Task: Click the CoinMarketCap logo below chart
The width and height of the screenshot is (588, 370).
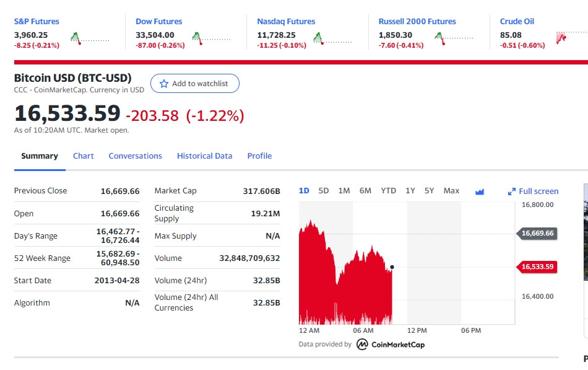Action: 391,345
